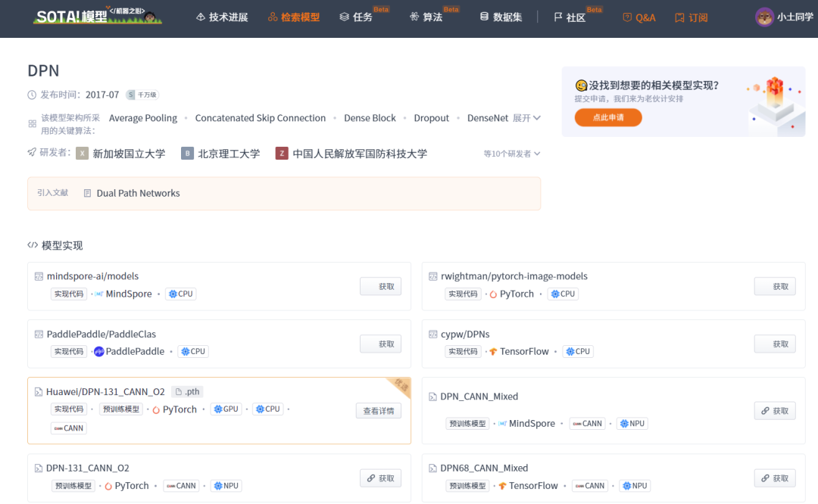Open the 订阅 link
This screenshot has width=818, height=504.
(x=692, y=17)
